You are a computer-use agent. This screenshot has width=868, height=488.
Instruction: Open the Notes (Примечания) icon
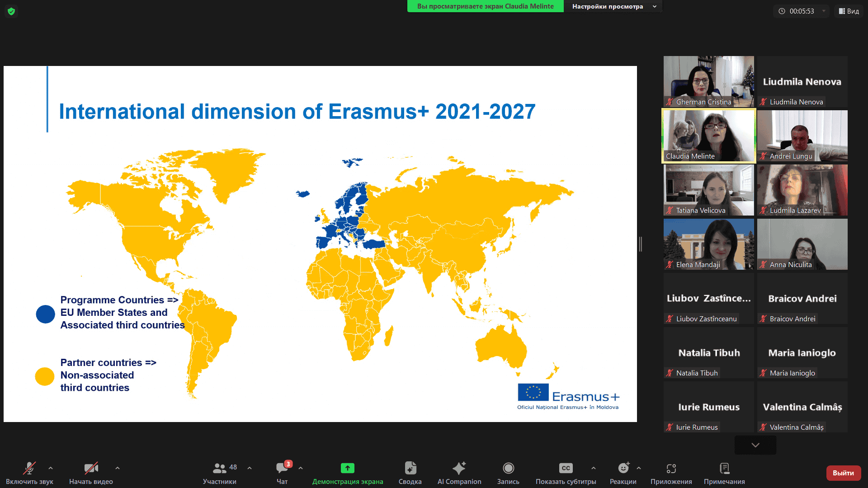pyautogui.click(x=724, y=468)
